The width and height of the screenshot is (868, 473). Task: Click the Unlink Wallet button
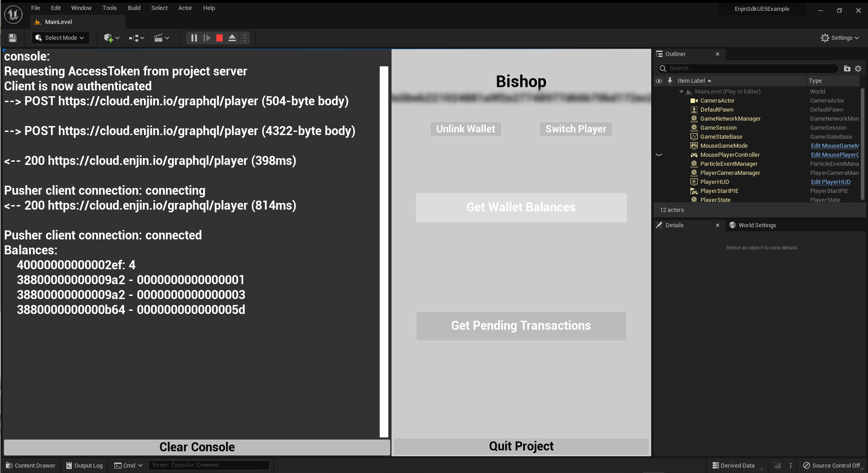click(x=466, y=129)
